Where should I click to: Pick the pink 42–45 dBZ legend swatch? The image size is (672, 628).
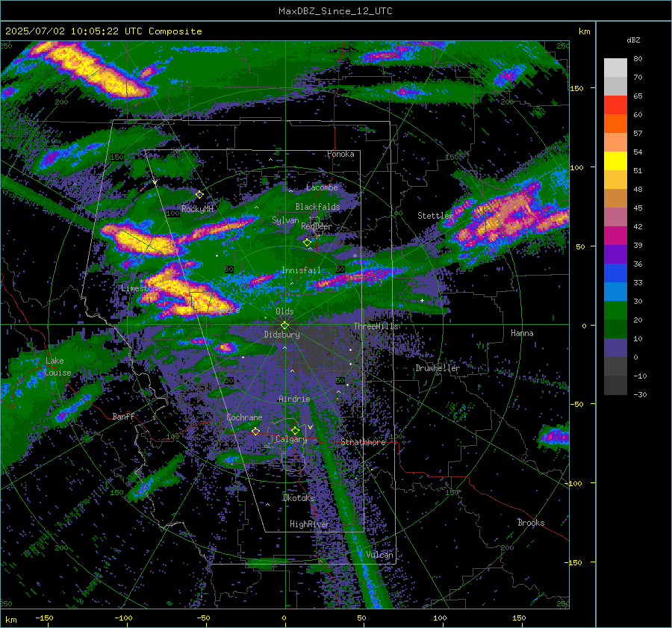[615, 217]
